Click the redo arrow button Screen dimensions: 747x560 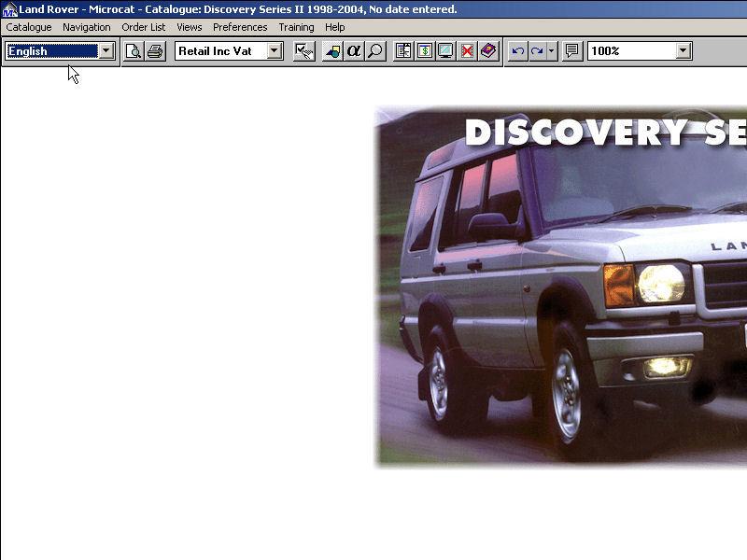pos(537,51)
